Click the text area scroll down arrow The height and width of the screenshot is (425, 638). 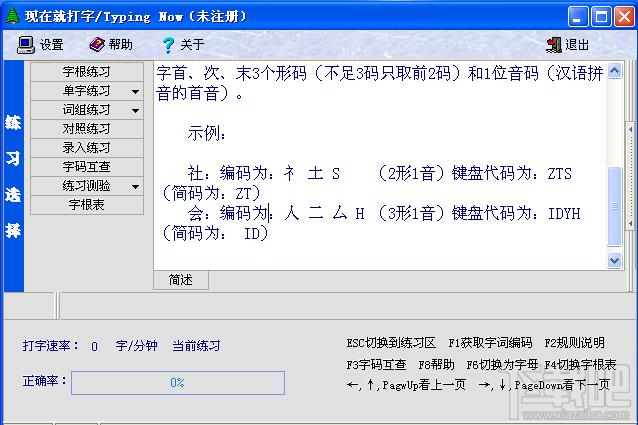click(x=614, y=260)
